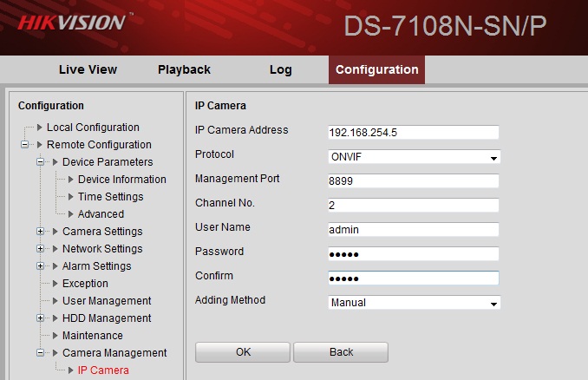Select Alarm Settings tree item
The width and height of the screenshot is (588, 380).
point(97,266)
